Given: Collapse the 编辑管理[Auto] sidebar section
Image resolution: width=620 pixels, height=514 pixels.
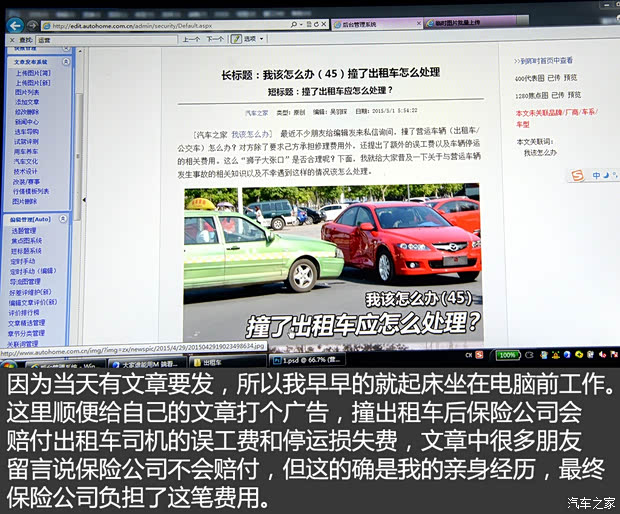Looking at the screenshot, I should coord(63,219).
